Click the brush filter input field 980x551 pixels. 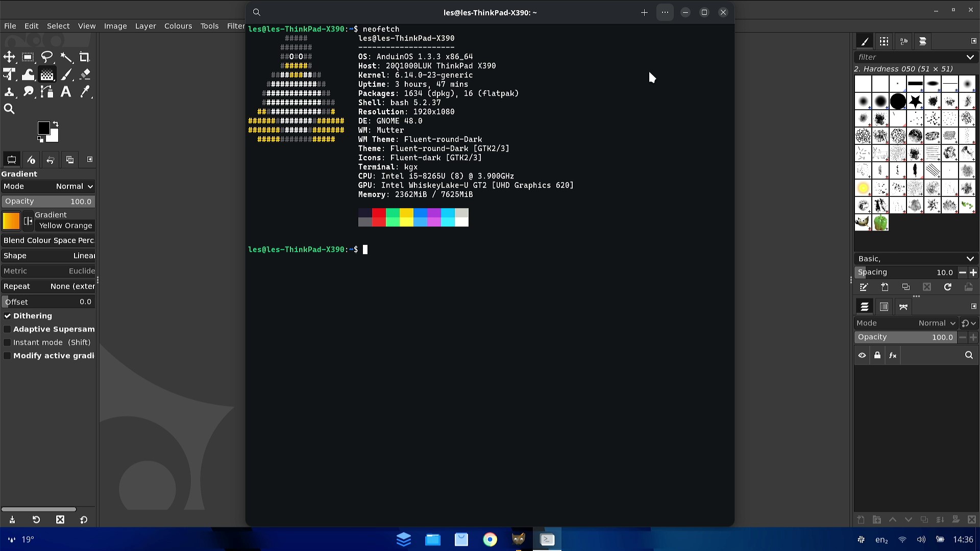coord(909,57)
